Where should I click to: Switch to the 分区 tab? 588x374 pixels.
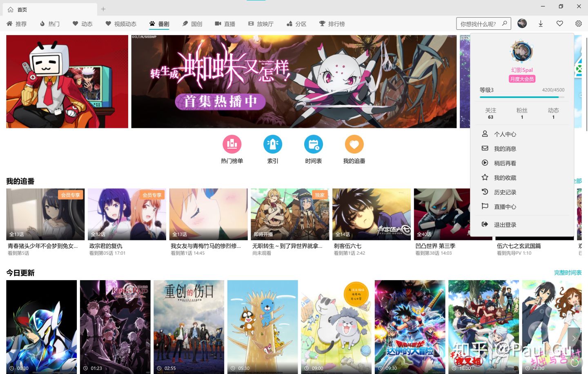point(296,24)
